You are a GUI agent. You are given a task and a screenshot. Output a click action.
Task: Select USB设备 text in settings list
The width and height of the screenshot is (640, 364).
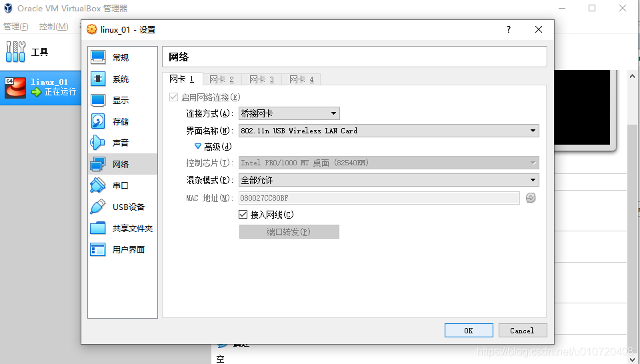coord(129,207)
